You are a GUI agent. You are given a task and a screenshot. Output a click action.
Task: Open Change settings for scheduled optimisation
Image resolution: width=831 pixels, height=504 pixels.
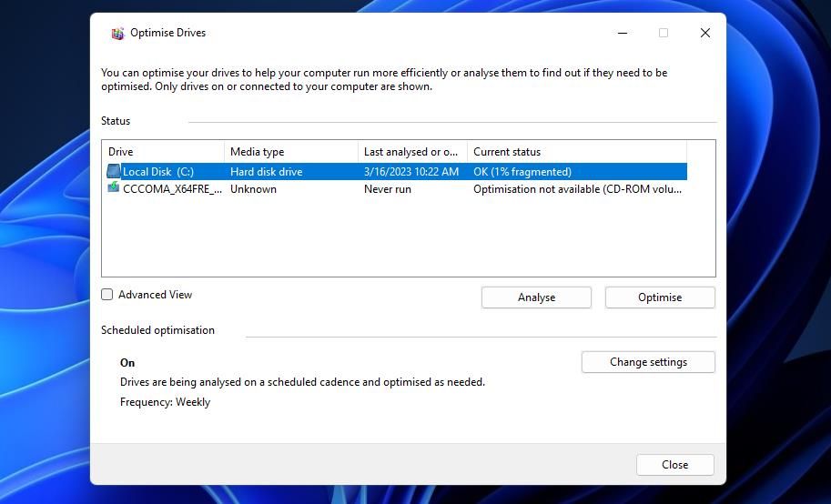pos(648,362)
